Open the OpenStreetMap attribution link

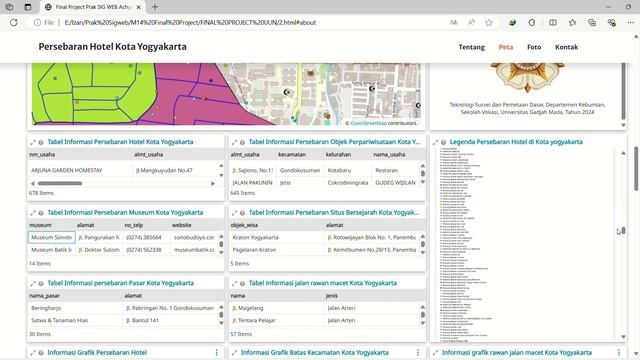click(368, 123)
